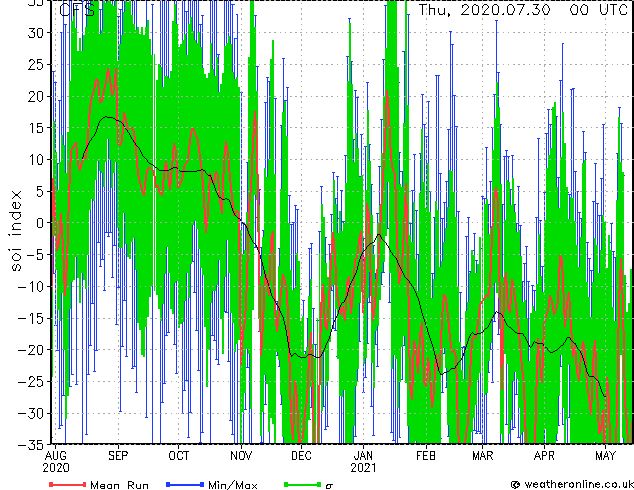Click the MAY month axis label
The height and width of the screenshot is (490, 634).
pyautogui.click(x=605, y=456)
